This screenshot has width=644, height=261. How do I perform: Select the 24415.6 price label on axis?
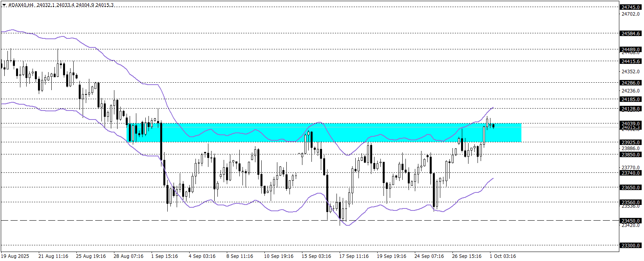click(x=631, y=61)
